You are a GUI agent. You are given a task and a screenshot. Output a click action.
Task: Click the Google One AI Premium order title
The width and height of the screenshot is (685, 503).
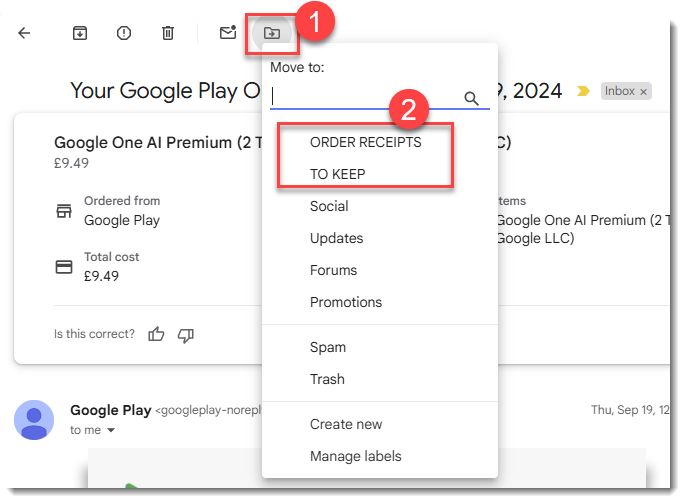pos(158,142)
